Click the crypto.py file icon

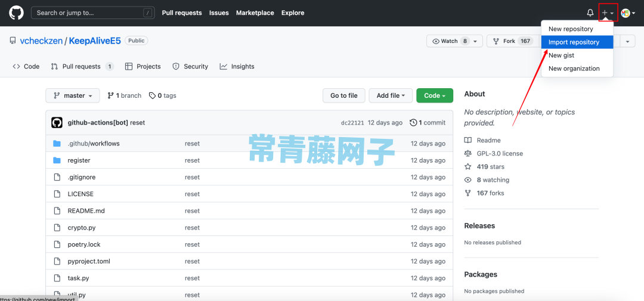point(57,228)
